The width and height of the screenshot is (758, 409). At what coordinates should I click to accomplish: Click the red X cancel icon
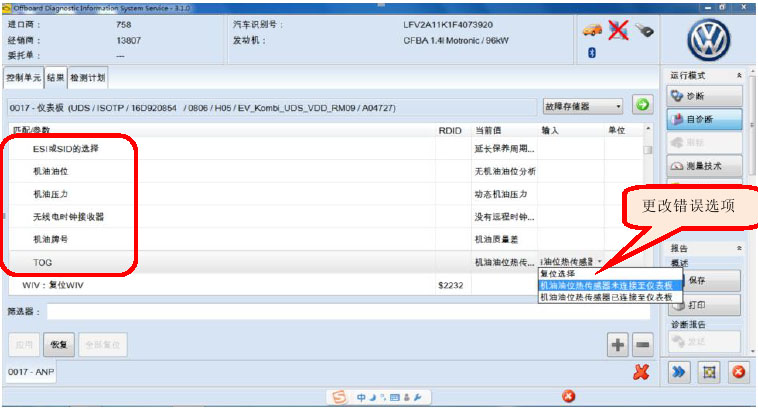(641, 372)
